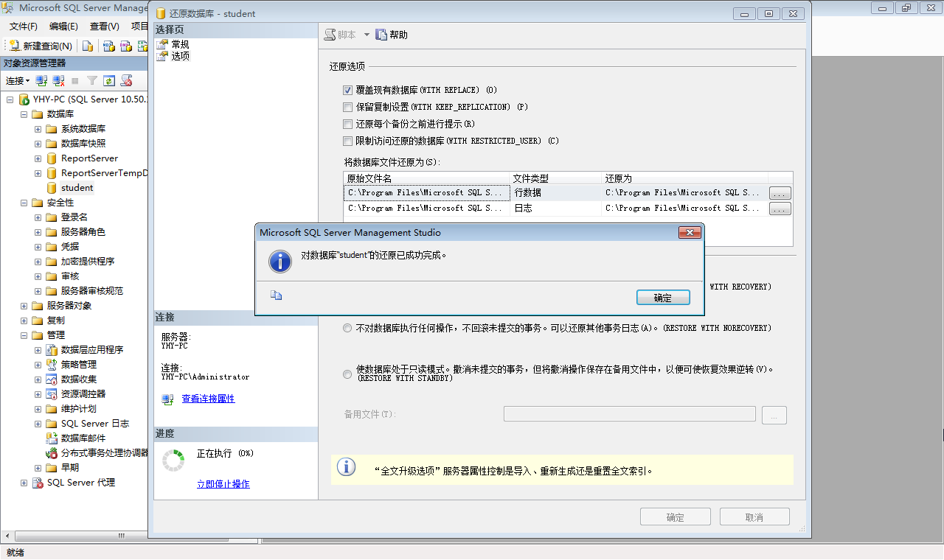Click the 行数据 file type cell
The image size is (944, 560).
click(556, 192)
